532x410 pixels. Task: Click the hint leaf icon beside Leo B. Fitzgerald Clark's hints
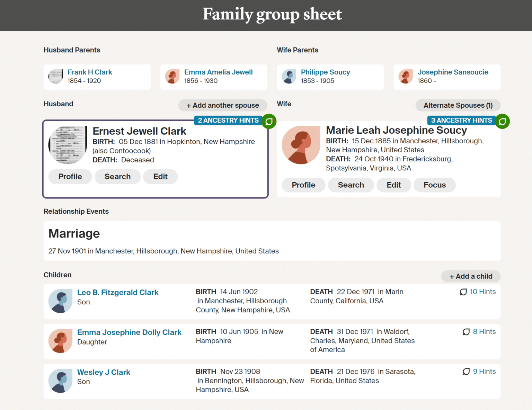(463, 292)
